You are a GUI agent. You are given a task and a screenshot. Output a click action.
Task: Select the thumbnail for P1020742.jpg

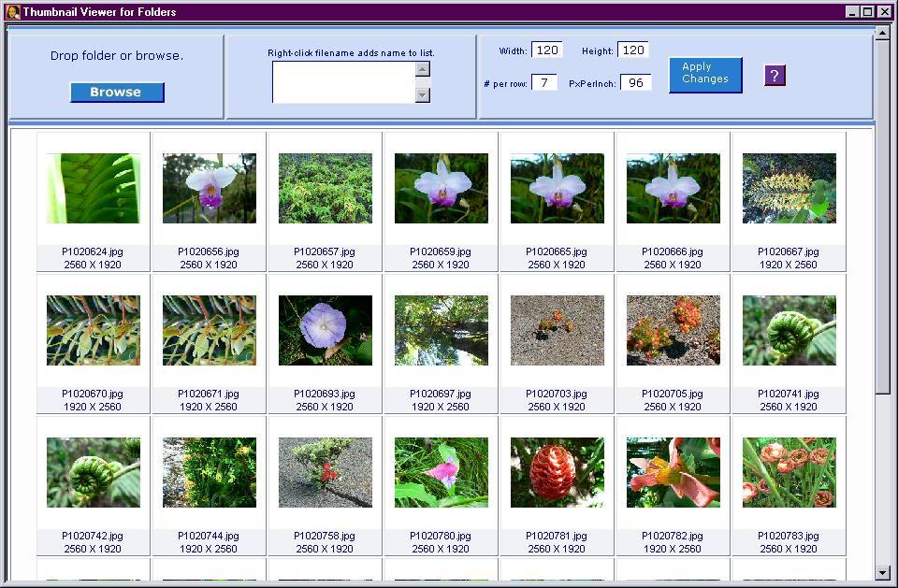(94, 472)
